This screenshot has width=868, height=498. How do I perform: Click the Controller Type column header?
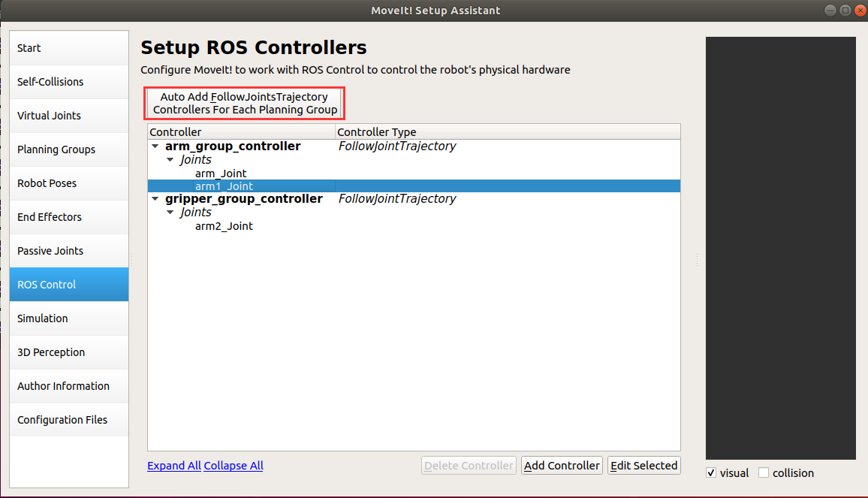(508, 132)
